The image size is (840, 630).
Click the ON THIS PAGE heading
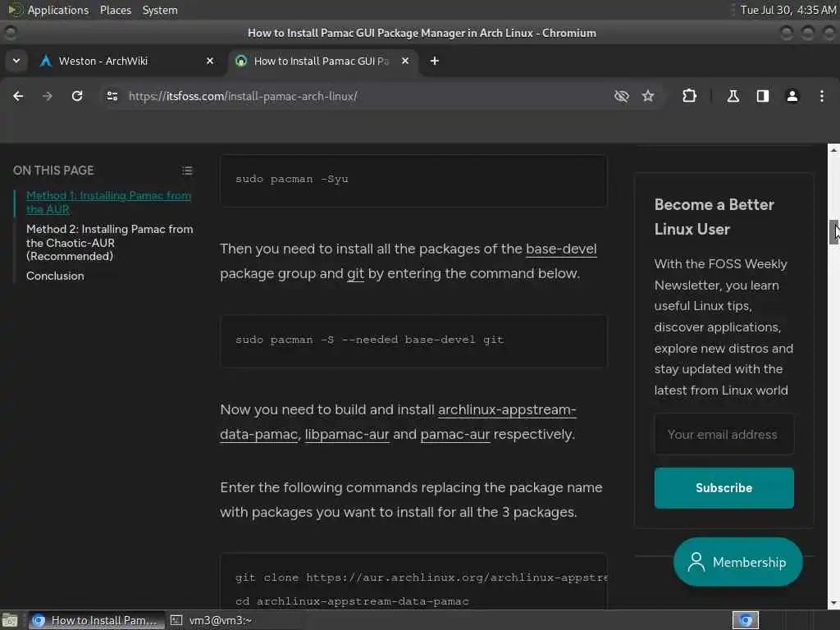tap(53, 171)
